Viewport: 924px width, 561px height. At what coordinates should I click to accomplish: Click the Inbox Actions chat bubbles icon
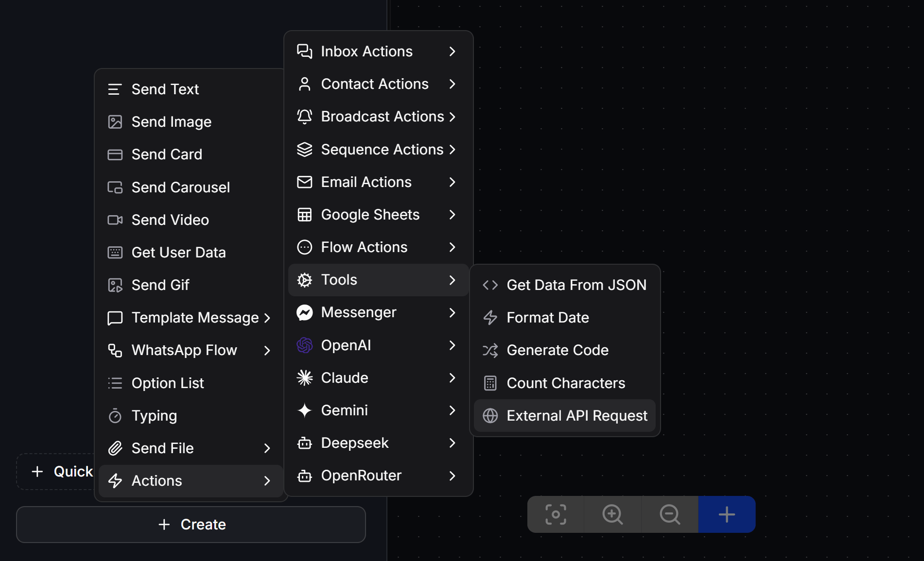coord(304,51)
